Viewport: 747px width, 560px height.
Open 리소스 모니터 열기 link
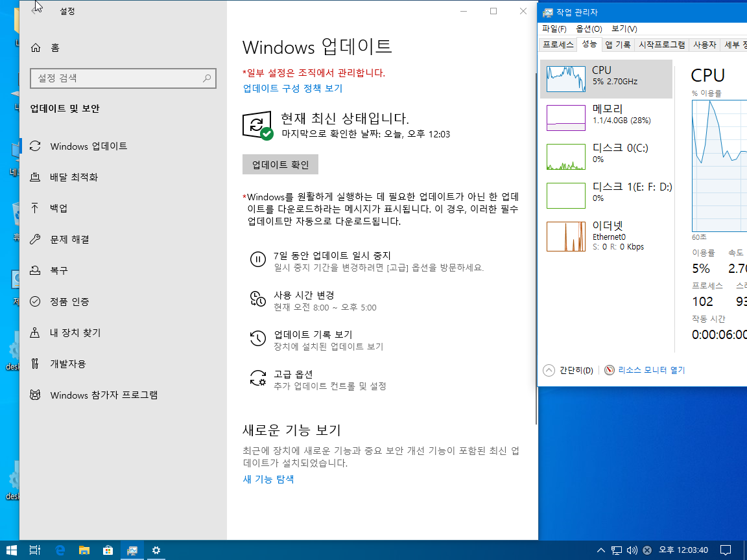point(645,370)
